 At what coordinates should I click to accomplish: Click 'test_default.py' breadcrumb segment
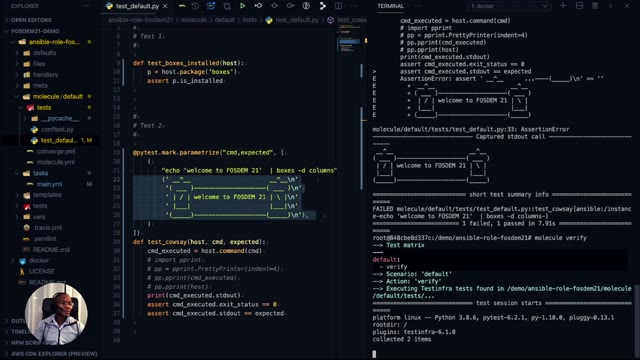coord(297,20)
